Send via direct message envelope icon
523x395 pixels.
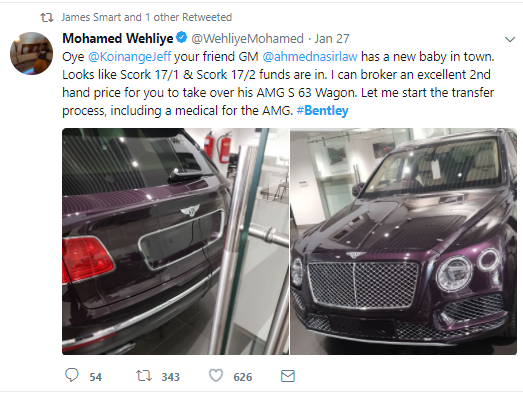click(x=288, y=376)
